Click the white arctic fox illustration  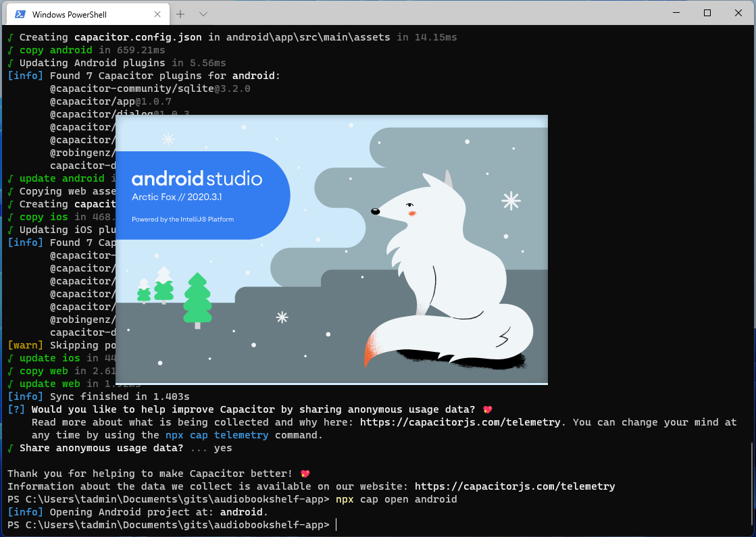pos(446,270)
